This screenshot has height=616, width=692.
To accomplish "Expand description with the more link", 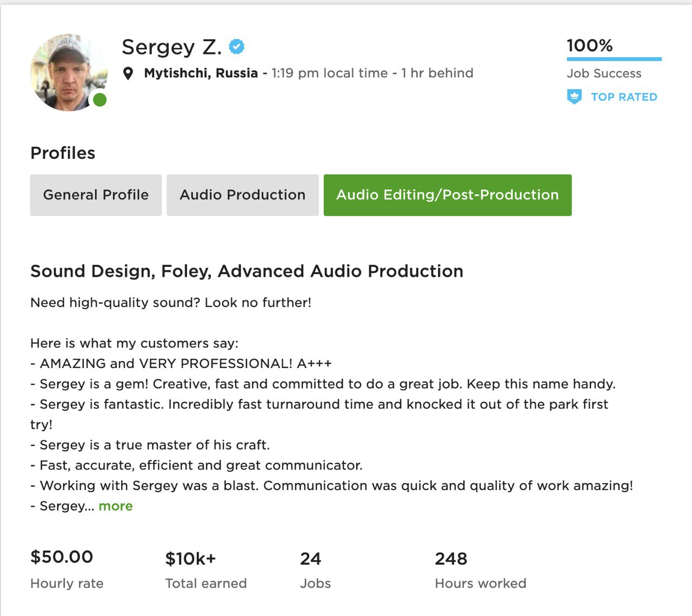I will (x=116, y=506).
